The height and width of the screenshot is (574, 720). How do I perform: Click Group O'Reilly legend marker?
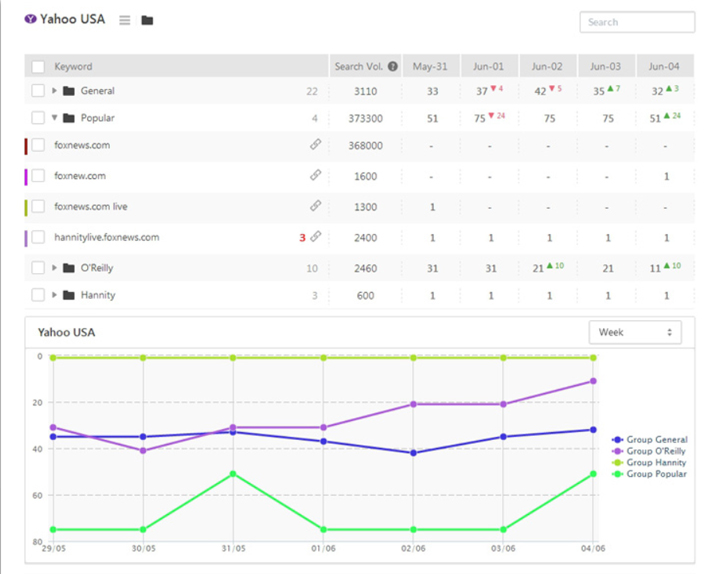618,451
